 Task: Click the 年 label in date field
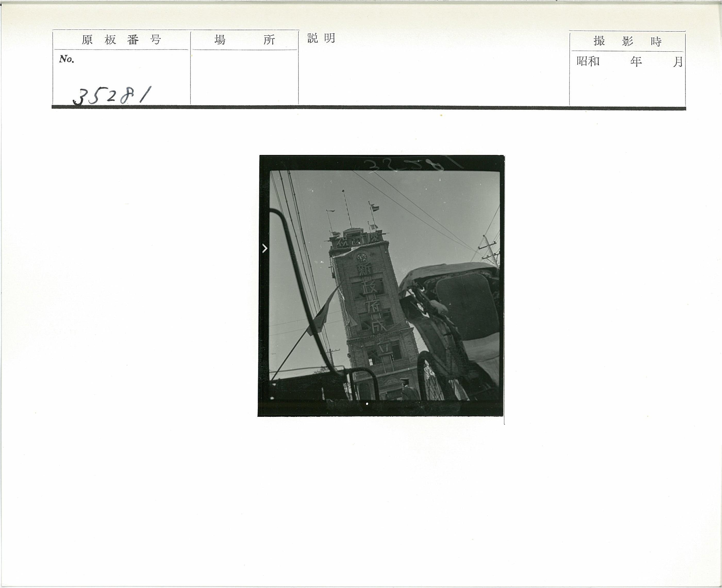coord(636,62)
